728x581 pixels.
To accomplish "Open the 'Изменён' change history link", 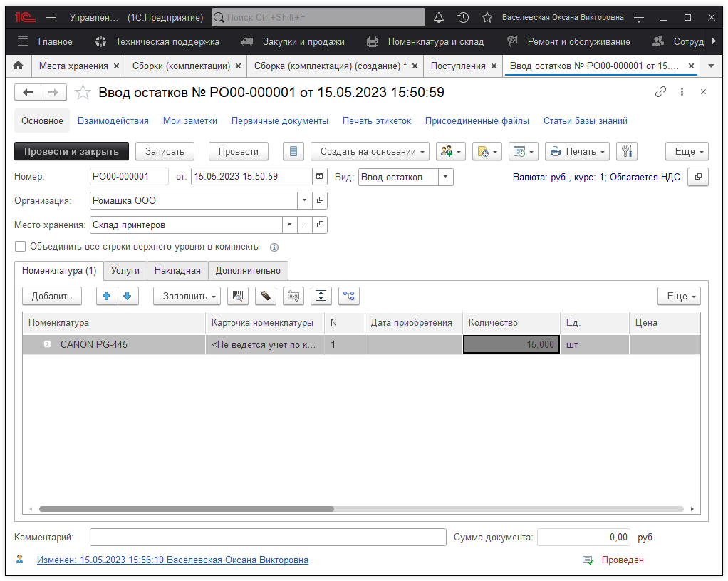I will click(x=172, y=560).
